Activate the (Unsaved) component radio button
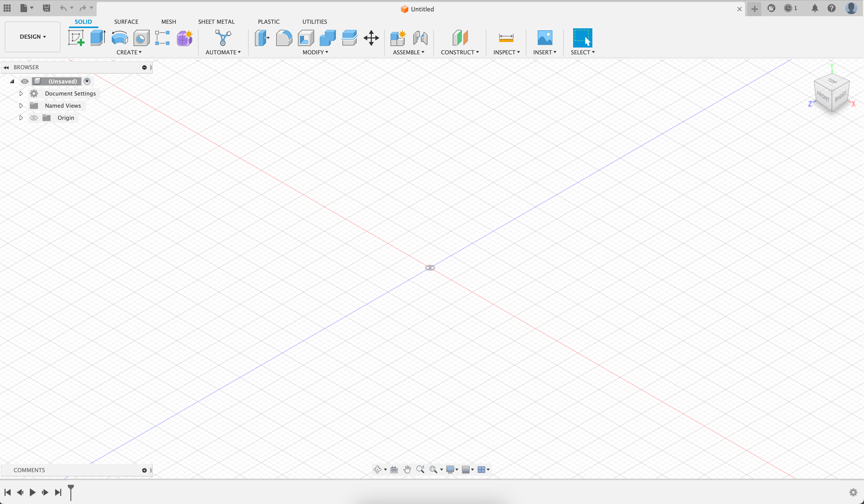This screenshot has height=504, width=864. click(x=87, y=81)
